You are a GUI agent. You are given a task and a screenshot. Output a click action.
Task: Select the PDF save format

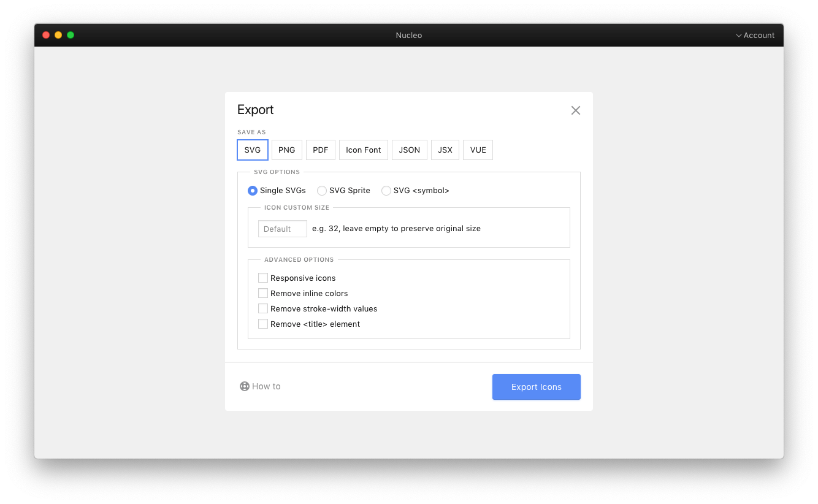(321, 150)
